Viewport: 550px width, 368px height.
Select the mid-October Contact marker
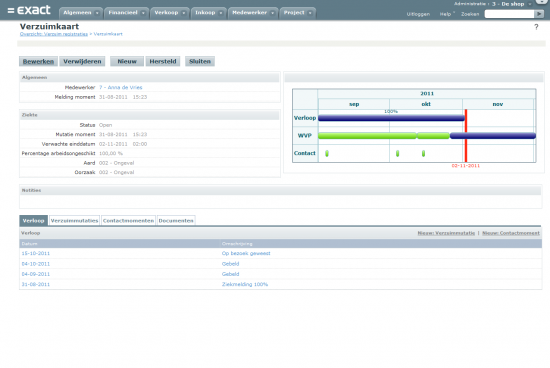pyautogui.click(x=423, y=153)
